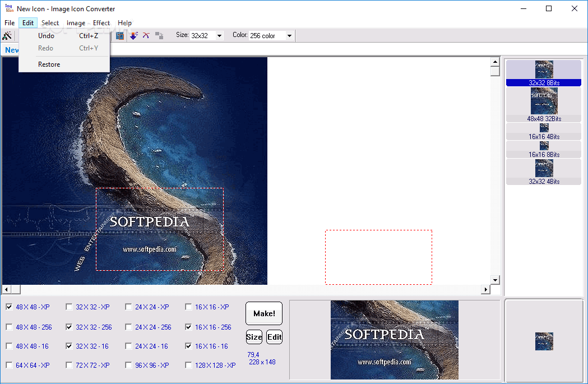Click the Image Icon Converter title bar icon
The height and width of the screenshot is (384, 588).
9,8
